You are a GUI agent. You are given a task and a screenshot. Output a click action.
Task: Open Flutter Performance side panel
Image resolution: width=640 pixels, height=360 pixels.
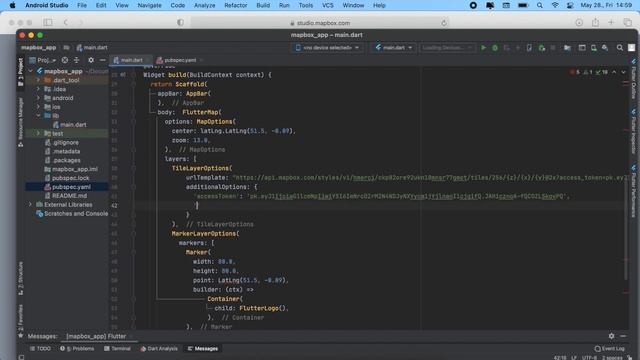click(633, 191)
